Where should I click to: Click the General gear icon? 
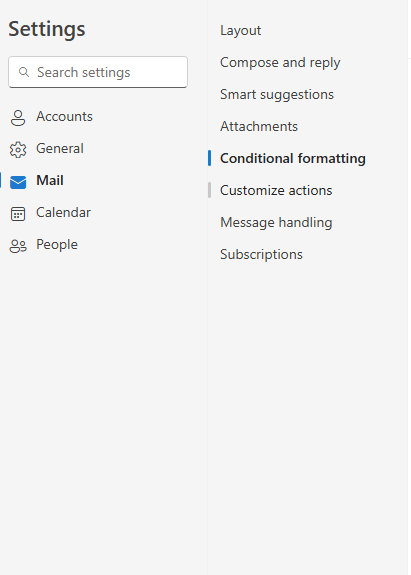[18, 150]
